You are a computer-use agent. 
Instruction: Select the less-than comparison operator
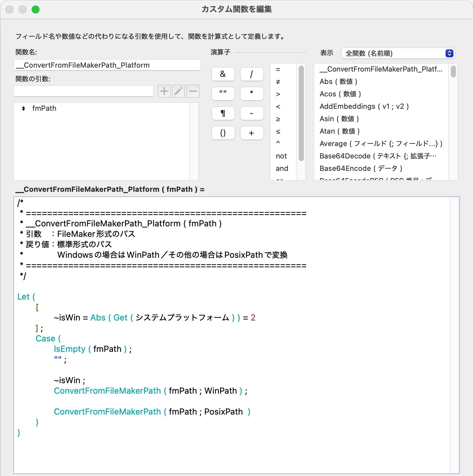point(283,107)
